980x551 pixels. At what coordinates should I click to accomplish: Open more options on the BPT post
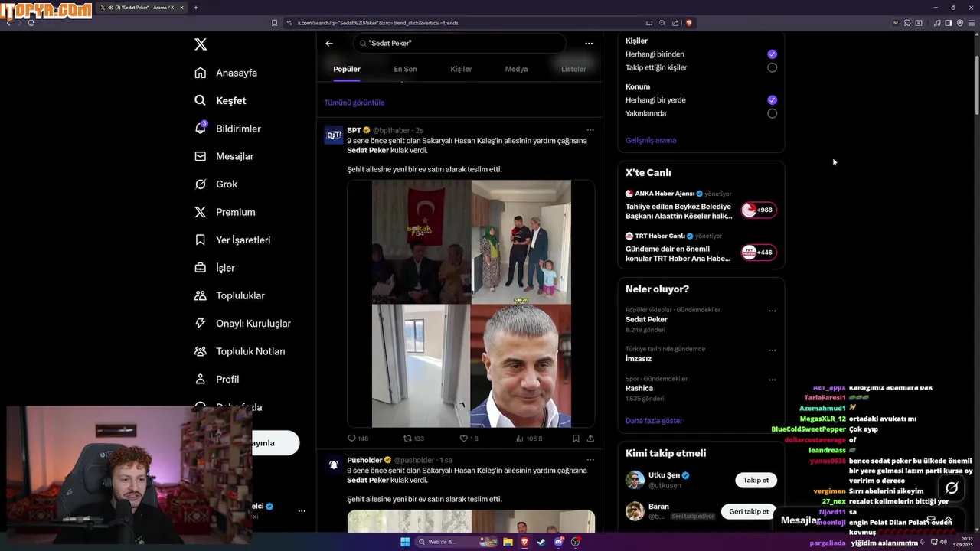[x=590, y=130]
